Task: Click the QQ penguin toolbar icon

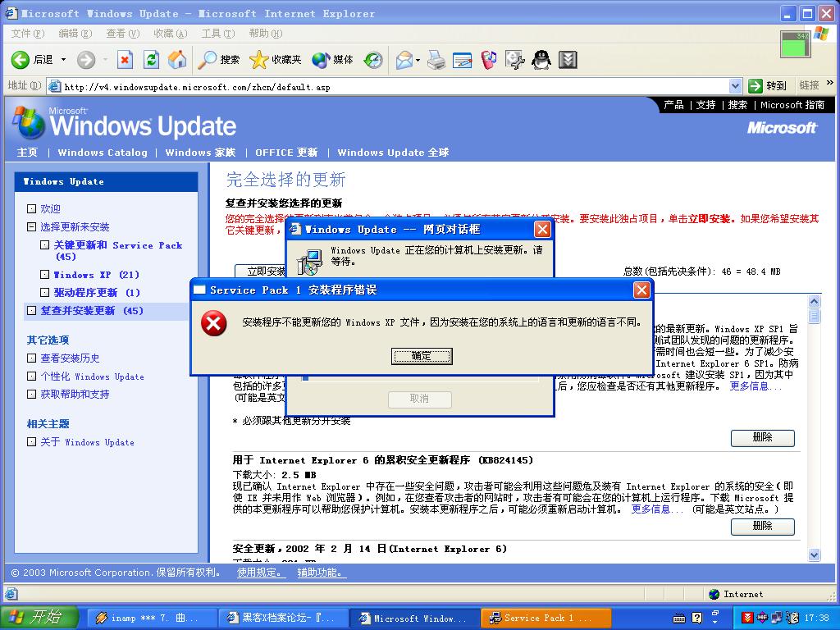Action: pos(541,59)
